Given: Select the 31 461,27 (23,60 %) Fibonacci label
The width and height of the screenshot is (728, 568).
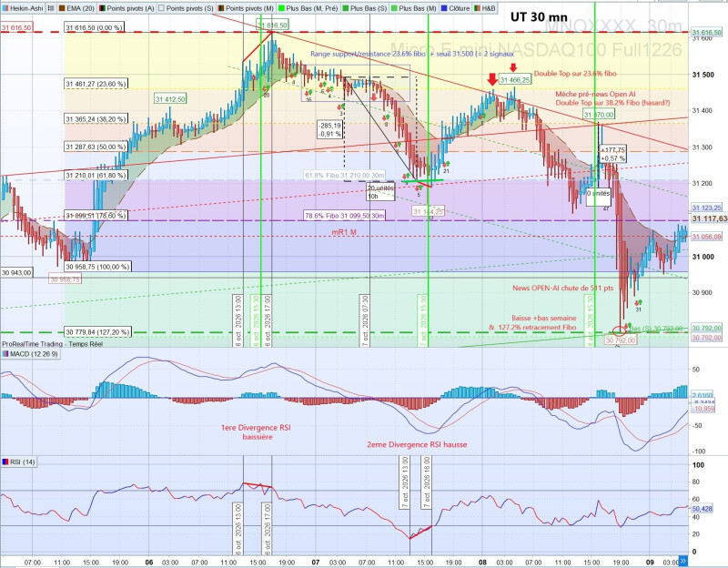Looking at the screenshot, I should tap(96, 84).
